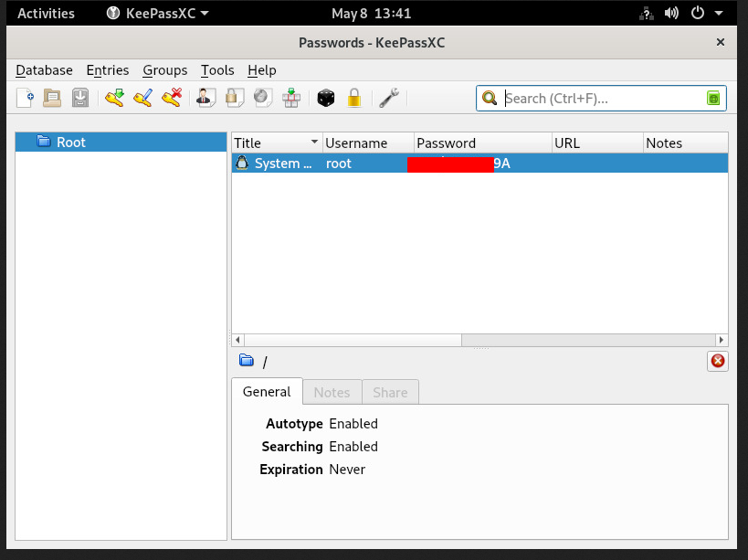Click the Activities button
The width and height of the screenshot is (748, 560).
(x=46, y=13)
